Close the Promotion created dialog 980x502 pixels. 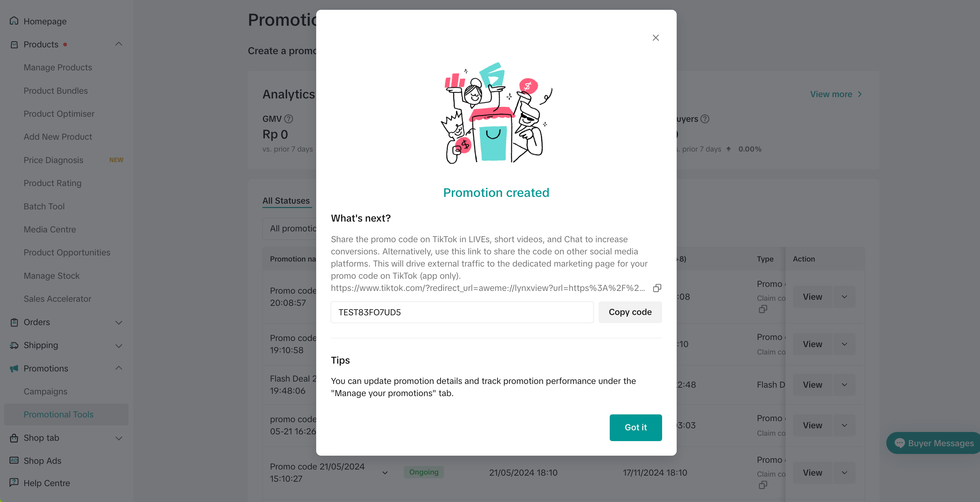(655, 38)
